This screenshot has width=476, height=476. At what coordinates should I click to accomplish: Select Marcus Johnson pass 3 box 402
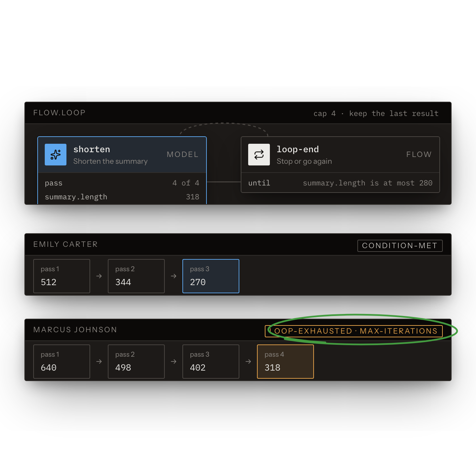pyautogui.click(x=211, y=361)
